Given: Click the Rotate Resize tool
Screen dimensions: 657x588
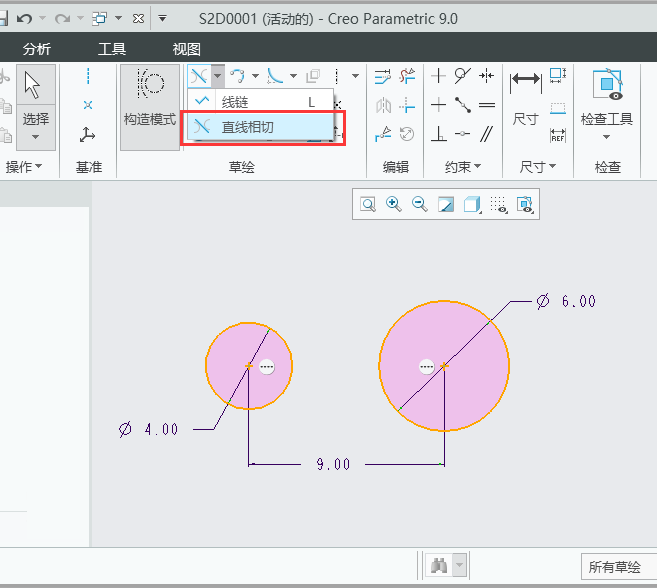Looking at the screenshot, I should (407, 134).
